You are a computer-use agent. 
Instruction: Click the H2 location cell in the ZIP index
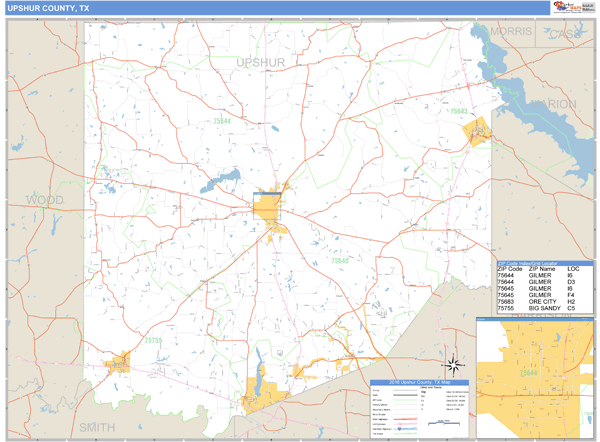click(x=571, y=302)
